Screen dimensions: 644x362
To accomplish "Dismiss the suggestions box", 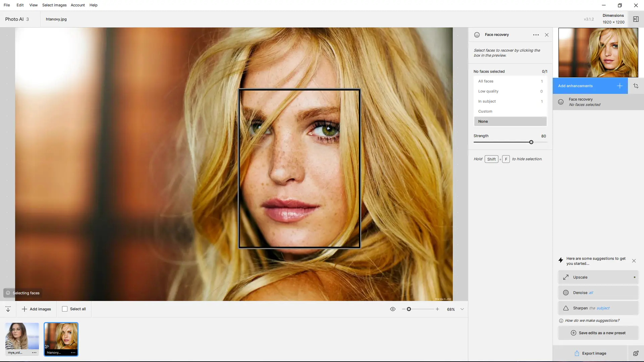I will point(634,261).
